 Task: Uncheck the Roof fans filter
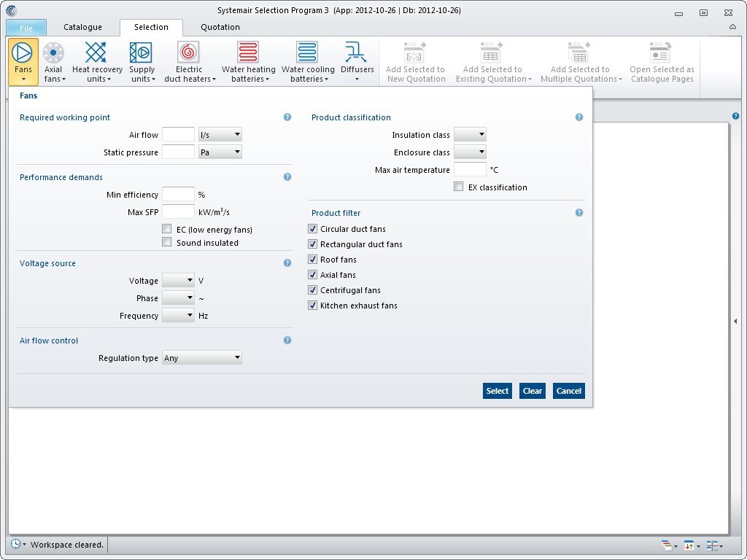(x=312, y=260)
